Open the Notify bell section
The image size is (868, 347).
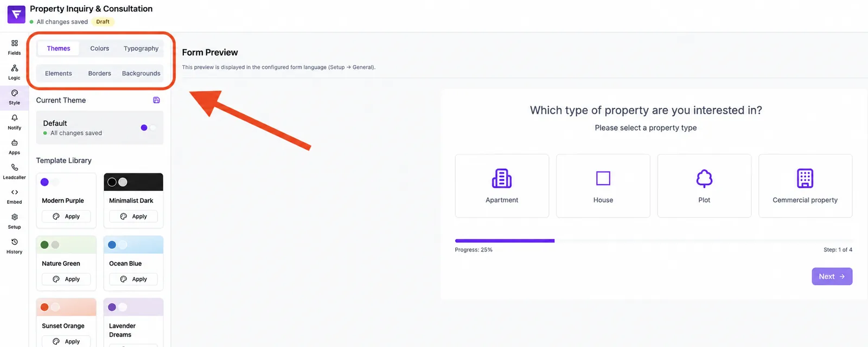[14, 122]
